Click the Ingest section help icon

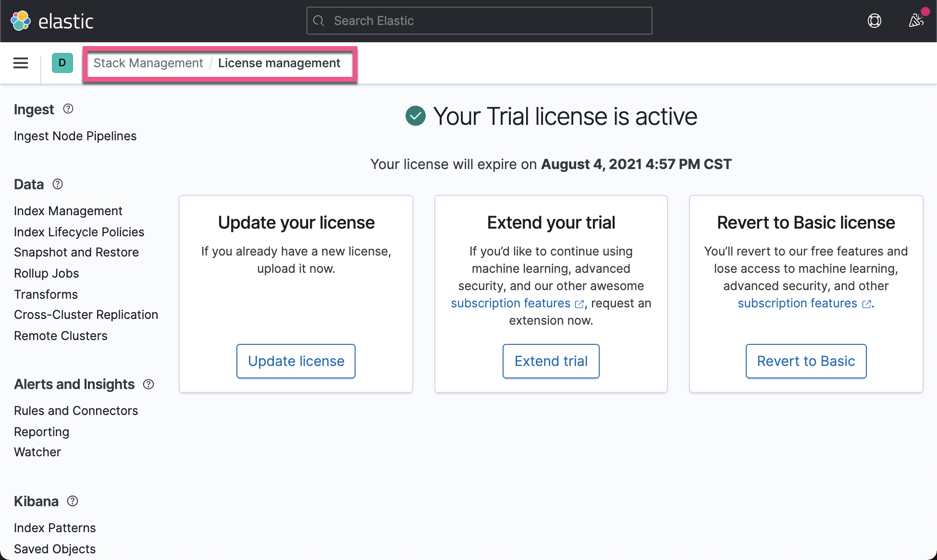click(x=68, y=109)
